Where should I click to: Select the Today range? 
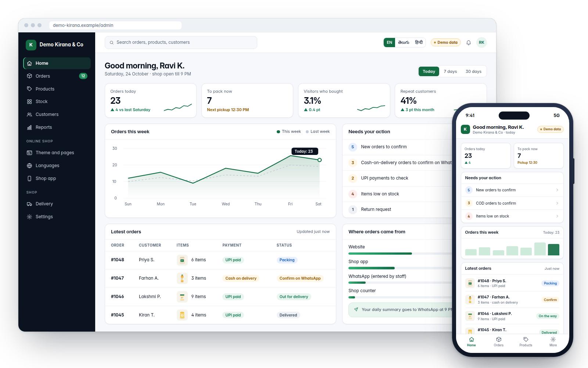[429, 71]
